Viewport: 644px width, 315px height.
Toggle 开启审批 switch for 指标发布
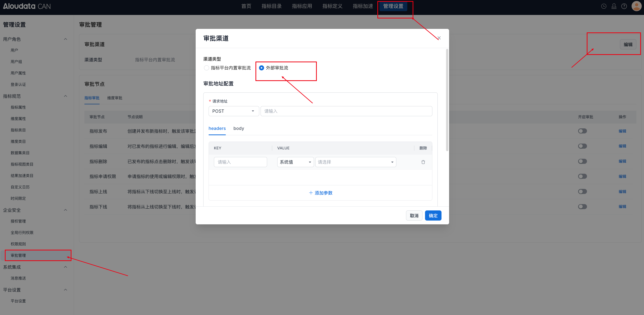582,131
